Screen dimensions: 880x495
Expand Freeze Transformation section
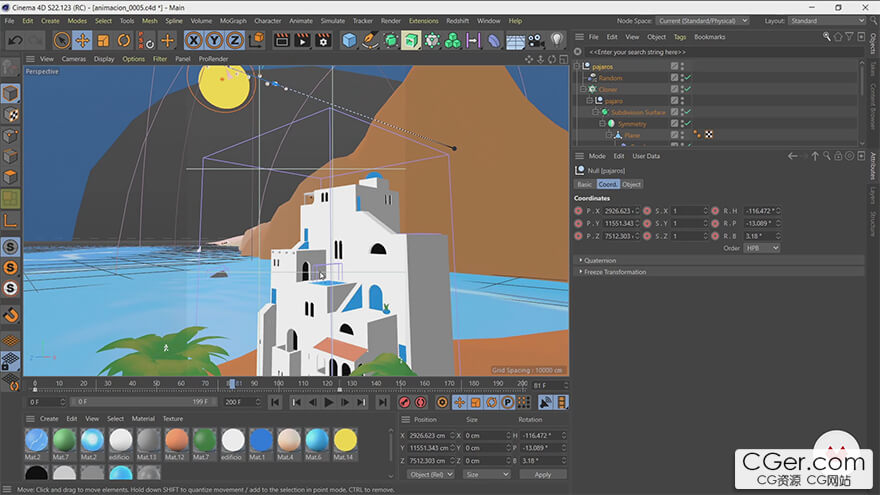click(615, 272)
